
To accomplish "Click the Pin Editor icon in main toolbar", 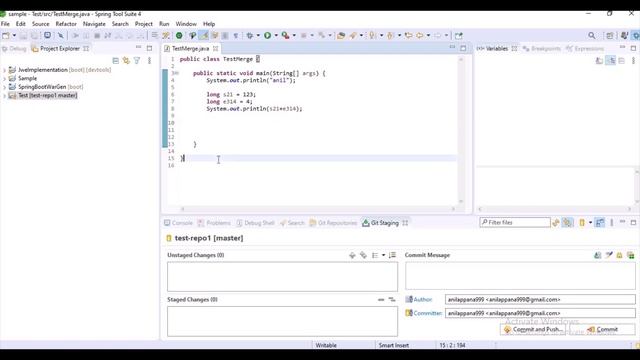I will click(x=459, y=36).
